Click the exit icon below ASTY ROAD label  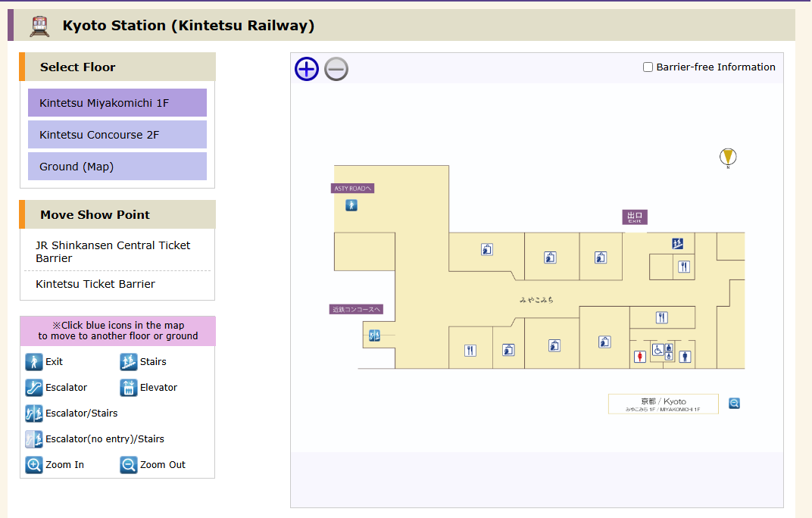coord(351,205)
